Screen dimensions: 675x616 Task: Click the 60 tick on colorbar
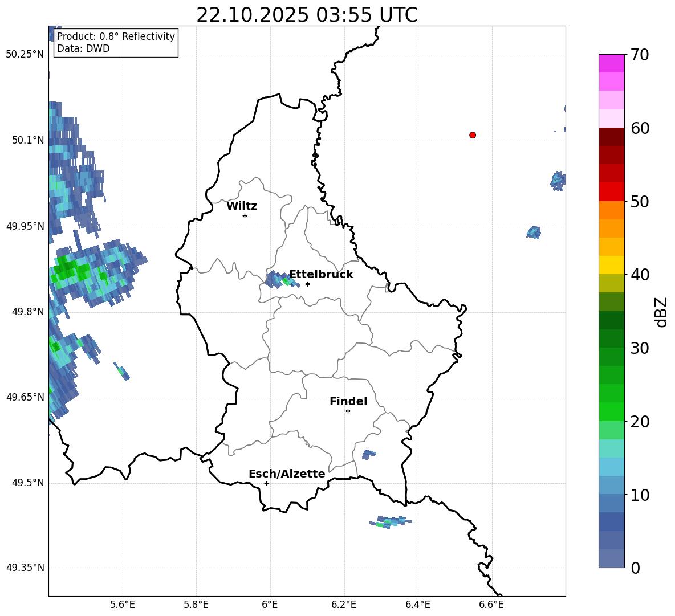point(640,128)
